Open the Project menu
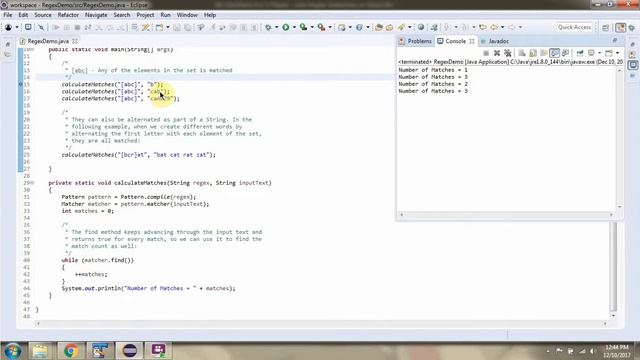This screenshot has height=360, width=640. (145, 15)
